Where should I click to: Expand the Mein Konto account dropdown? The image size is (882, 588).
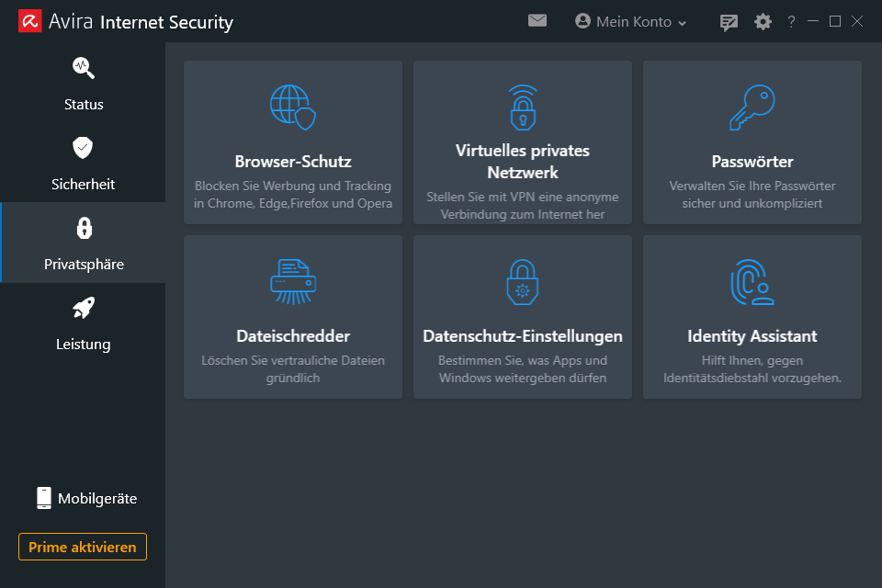[x=630, y=21]
